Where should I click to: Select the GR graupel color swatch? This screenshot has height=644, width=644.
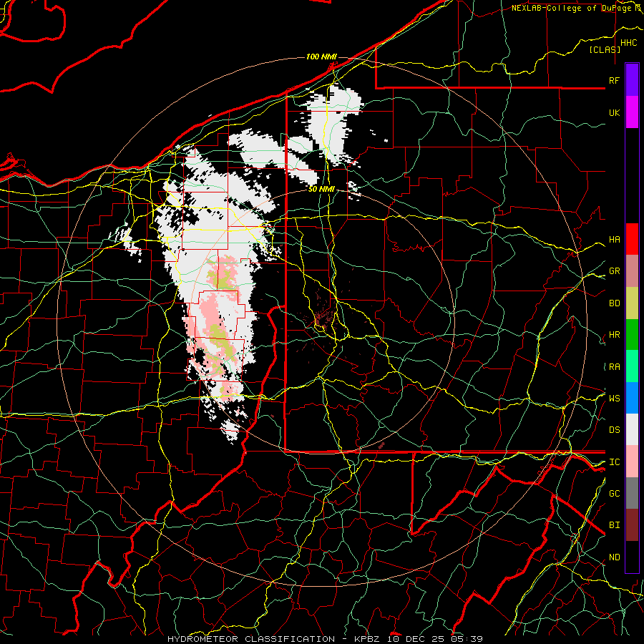[632, 270]
